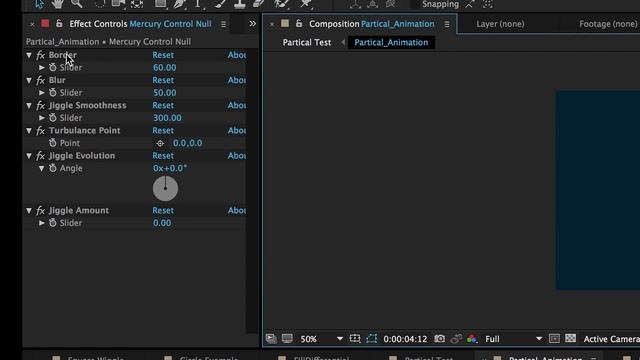The image size is (640, 360).
Task: Toggle lock on Composition panel
Action: tap(299, 24)
